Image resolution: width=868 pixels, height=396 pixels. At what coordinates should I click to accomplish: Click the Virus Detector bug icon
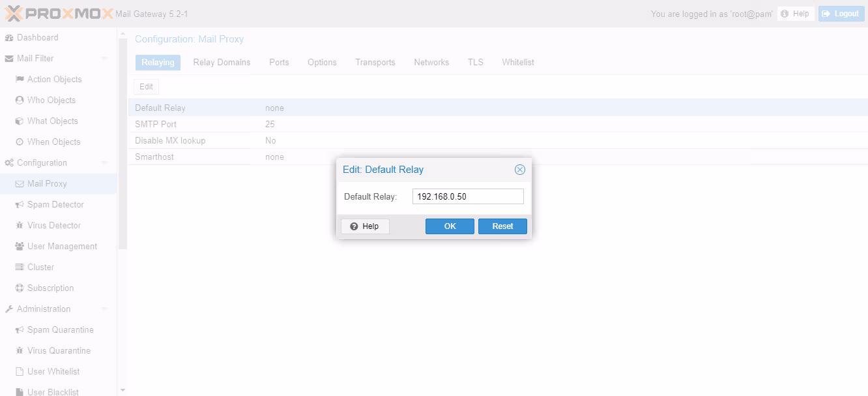[20, 226]
